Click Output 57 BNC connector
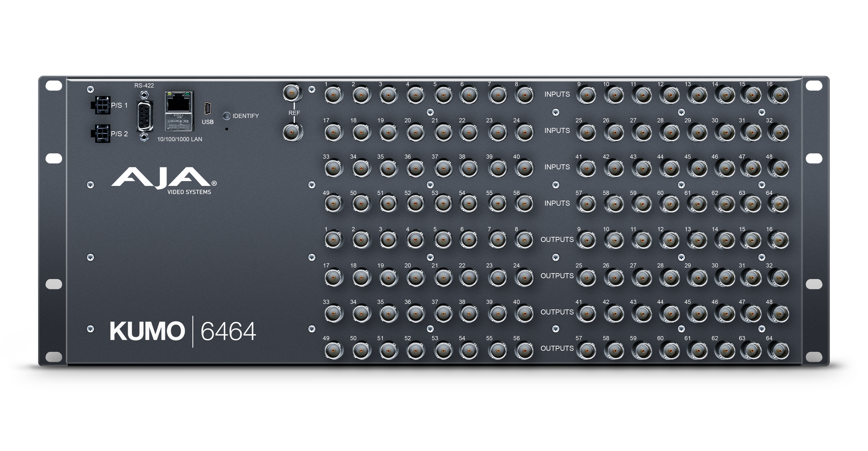The height and width of the screenshot is (451, 868). [x=587, y=350]
